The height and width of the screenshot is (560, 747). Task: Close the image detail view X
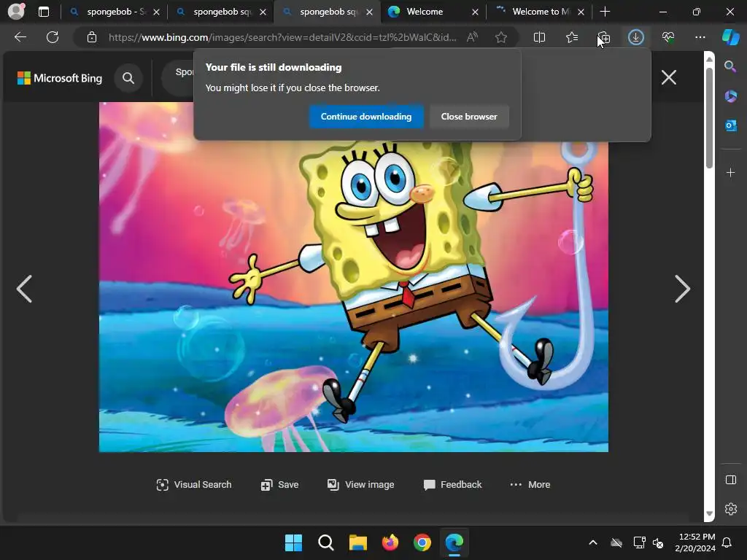(x=669, y=77)
